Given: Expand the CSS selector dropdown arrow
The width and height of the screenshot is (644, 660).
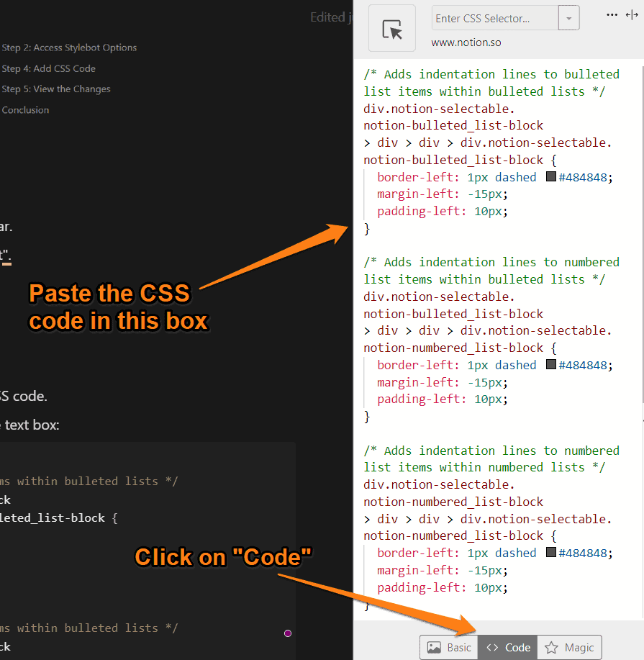Looking at the screenshot, I should [568, 19].
